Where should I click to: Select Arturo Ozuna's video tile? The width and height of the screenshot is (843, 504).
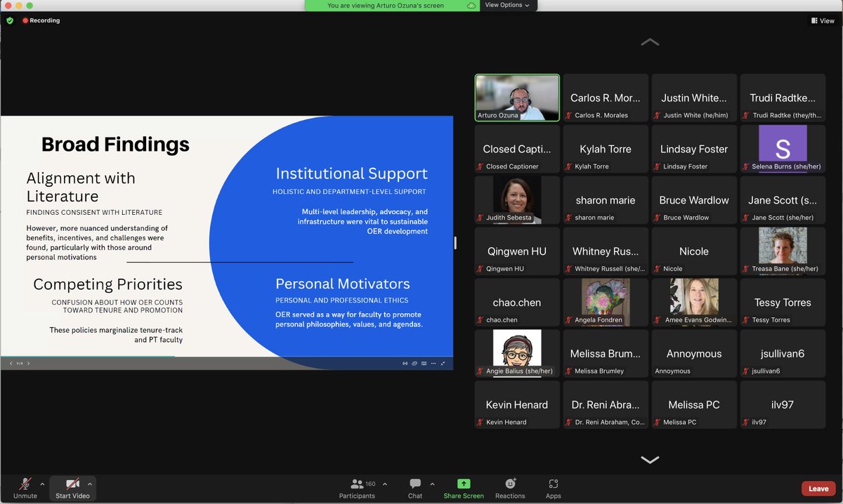click(517, 98)
